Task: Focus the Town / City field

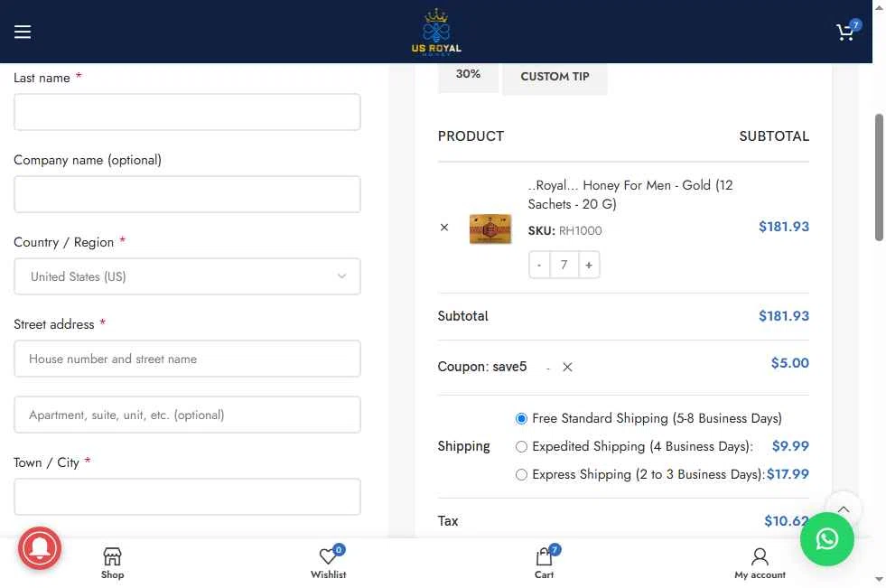Action: tap(187, 497)
